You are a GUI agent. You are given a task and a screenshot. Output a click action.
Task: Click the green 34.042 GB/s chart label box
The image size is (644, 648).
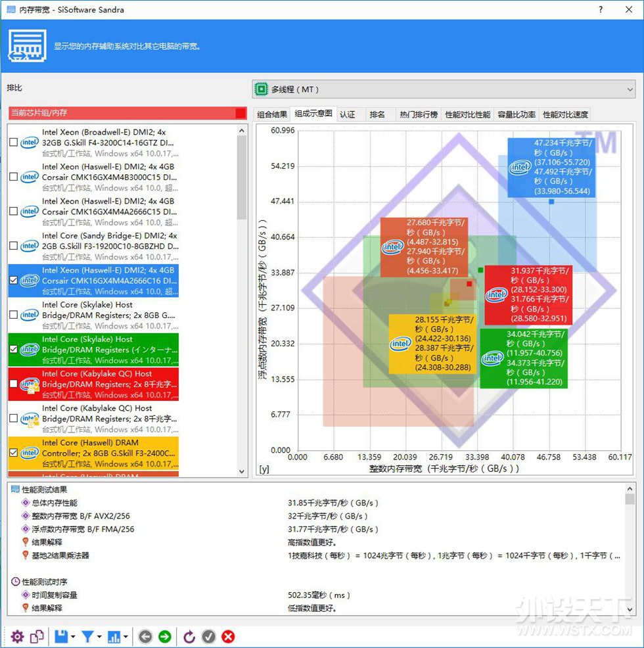[x=524, y=358]
